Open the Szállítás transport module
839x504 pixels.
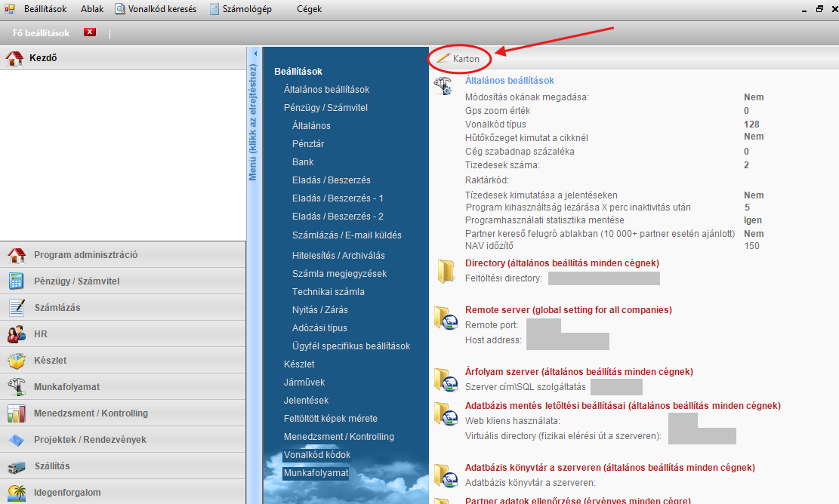coord(51,466)
